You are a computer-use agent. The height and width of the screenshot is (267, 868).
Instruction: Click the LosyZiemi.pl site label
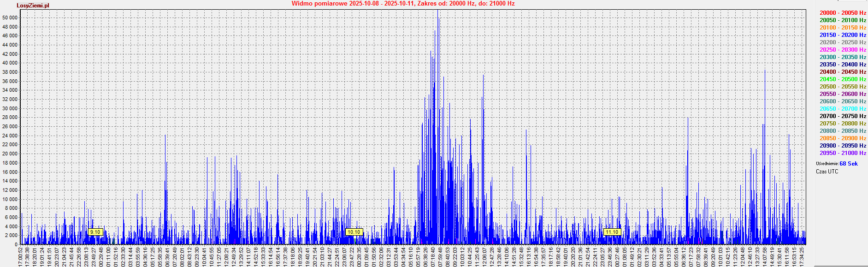[x=33, y=6]
